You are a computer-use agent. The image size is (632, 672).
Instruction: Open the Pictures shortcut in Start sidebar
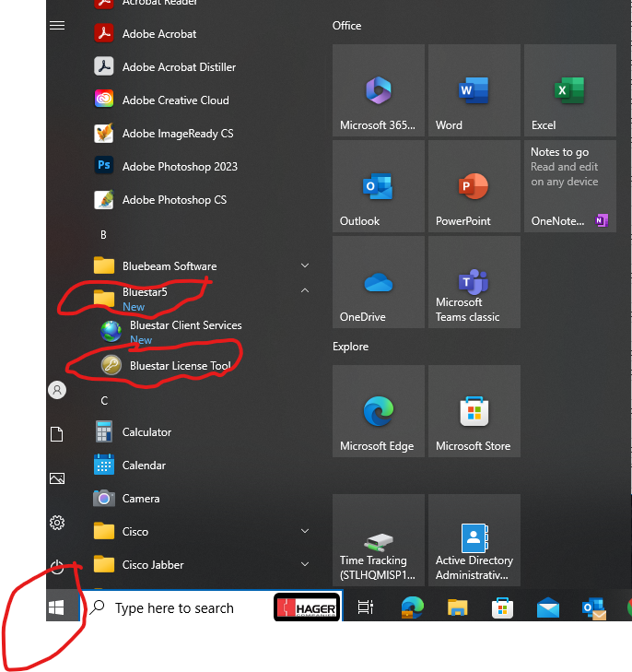click(x=57, y=478)
